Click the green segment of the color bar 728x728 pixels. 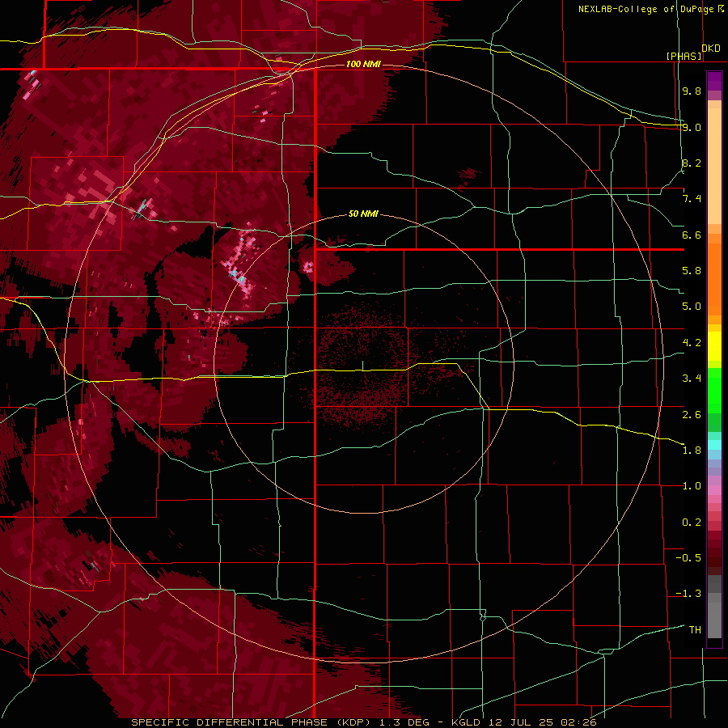tap(714, 400)
